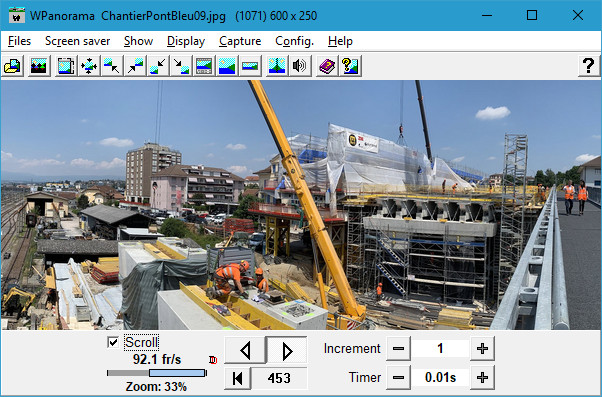Toggle sound with the speaker icon
The height and width of the screenshot is (397, 602).
click(300, 66)
